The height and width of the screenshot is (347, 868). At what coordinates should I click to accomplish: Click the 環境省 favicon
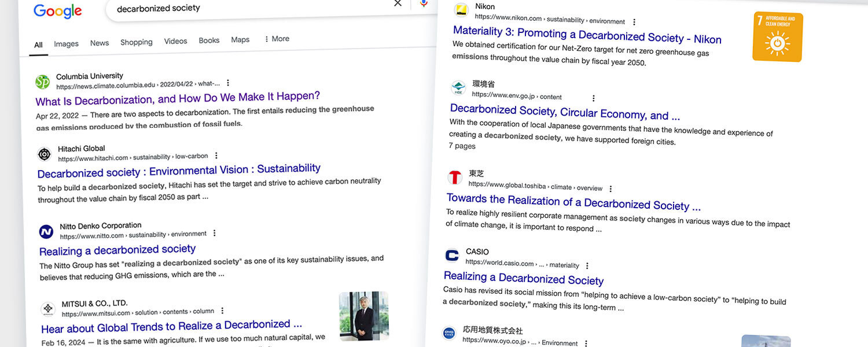point(458,88)
